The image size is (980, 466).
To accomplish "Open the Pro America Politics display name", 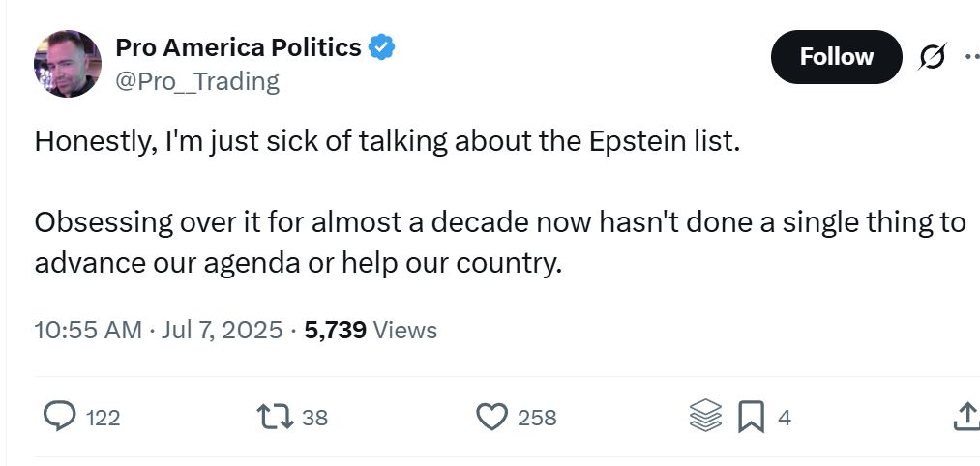I will tap(239, 47).
